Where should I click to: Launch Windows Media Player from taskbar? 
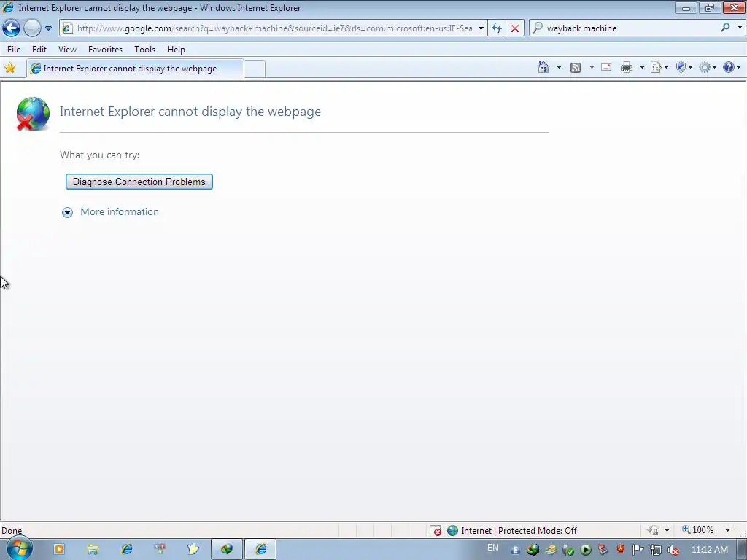59,550
